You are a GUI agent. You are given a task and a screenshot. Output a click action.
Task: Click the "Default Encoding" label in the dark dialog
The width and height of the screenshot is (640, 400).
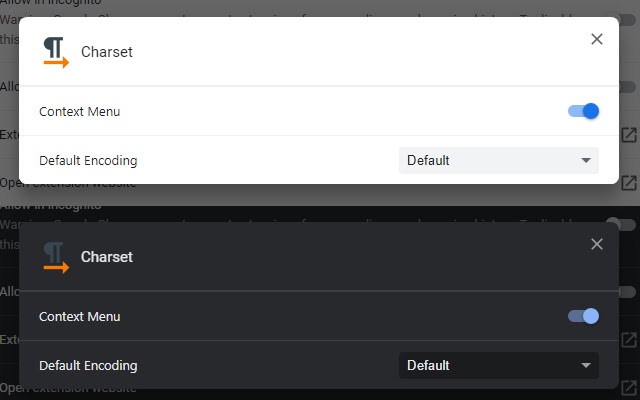(x=88, y=365)
